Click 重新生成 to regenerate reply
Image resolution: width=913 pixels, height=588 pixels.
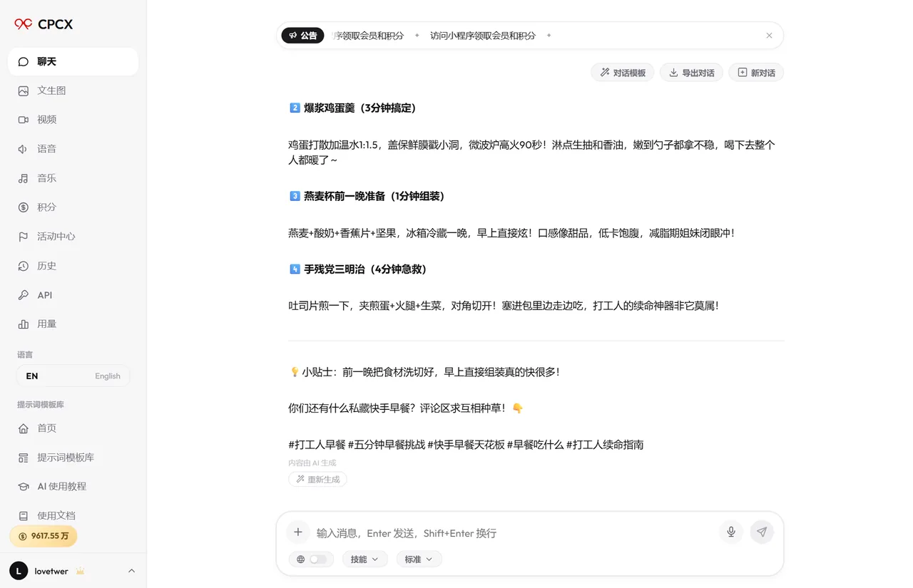point(318,480)
